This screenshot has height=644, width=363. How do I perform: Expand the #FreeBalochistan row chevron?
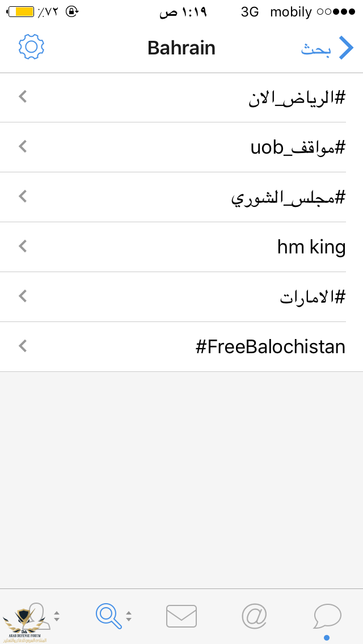(23, 346)
